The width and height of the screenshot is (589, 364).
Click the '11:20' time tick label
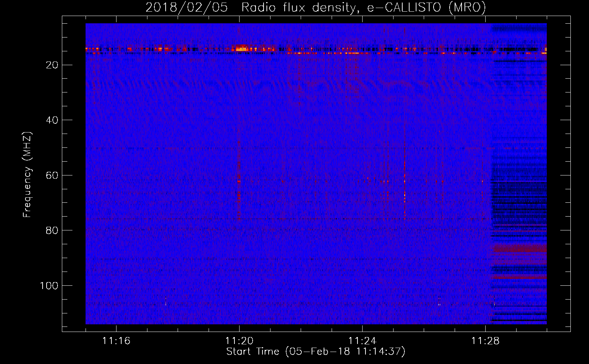point(239,341)
